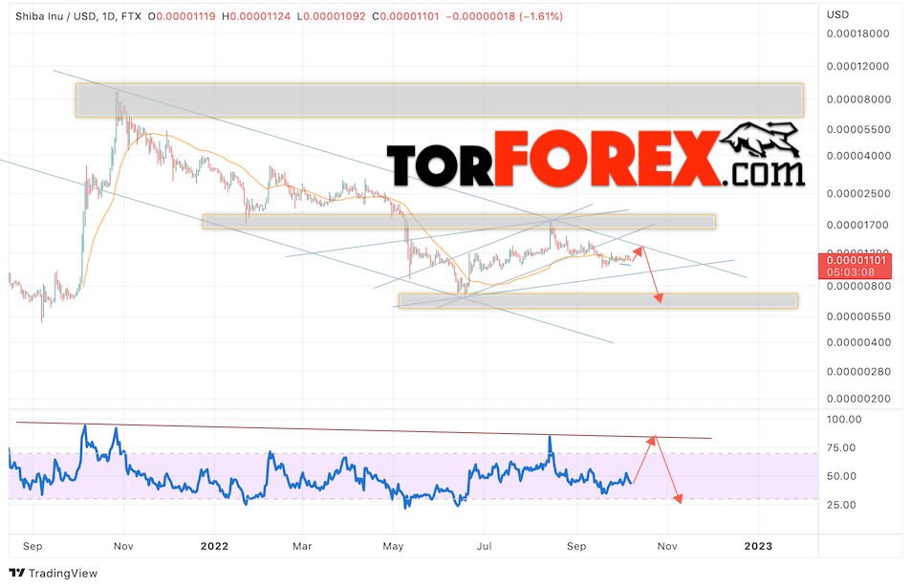Select the bottom gray support zone below 0.00000800

coord(597,300)
